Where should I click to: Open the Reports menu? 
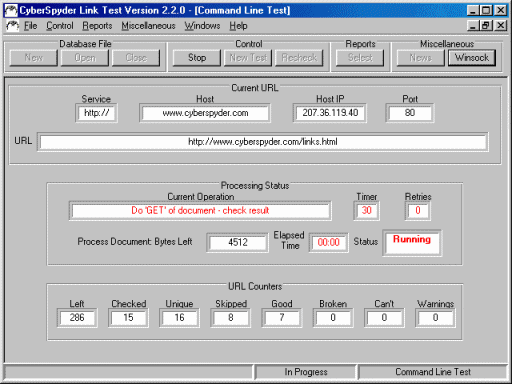point(97,26)
